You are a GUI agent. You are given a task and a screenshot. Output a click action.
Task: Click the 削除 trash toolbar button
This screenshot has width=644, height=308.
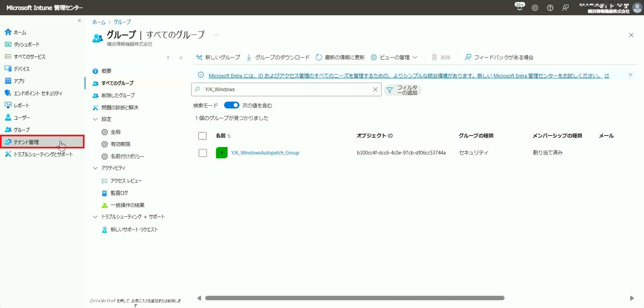[441, 57]
